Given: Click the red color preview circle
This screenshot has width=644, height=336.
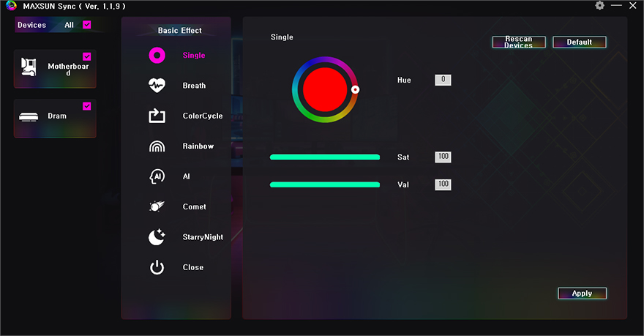Looking at the screenshot, I should click(325, 89).
